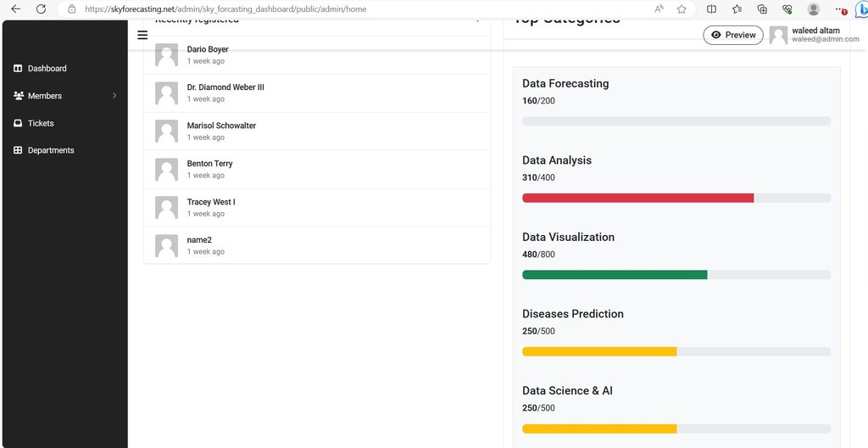This screenshot has height=448, width=868.
Task: Click the yellow Diseases Prediction progress bar
Action: point(599,351)
